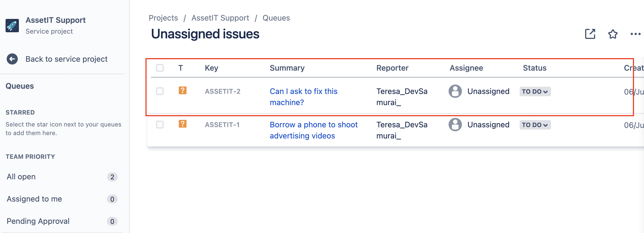Click the back arrow icon in sidebar
This screenshot has height=233, width=644.
(12, 59)
